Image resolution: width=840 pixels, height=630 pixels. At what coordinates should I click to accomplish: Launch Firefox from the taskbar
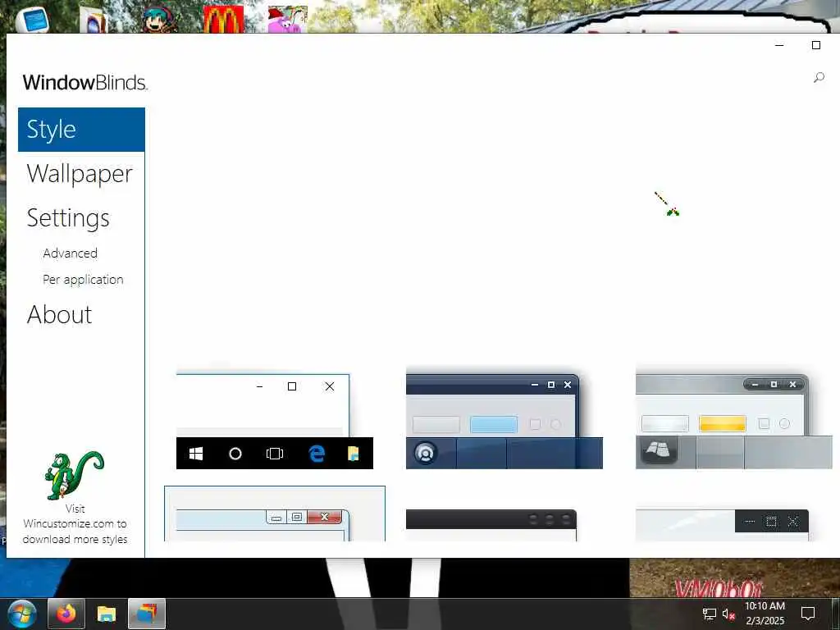tap(66, 614)
